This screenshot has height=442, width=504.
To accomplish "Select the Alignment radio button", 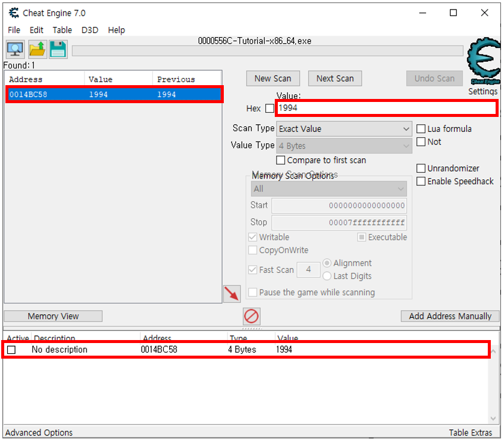I will point(327,263).
